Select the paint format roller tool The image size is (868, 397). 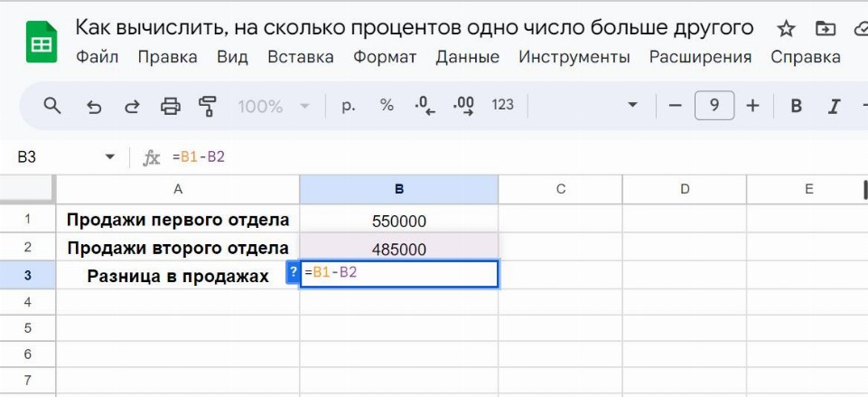tap(209, 106)
